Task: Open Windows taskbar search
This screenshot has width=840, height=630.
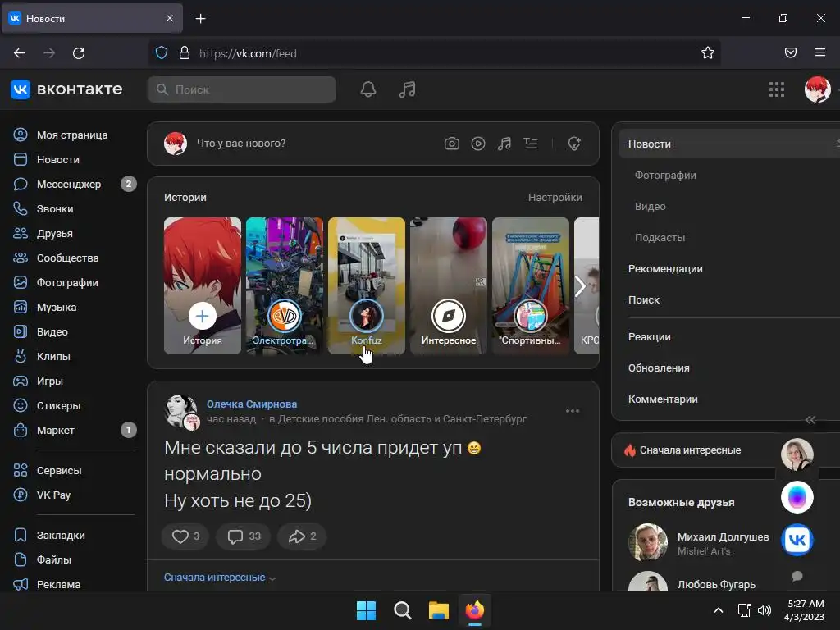Action: (x=402, y=610)
